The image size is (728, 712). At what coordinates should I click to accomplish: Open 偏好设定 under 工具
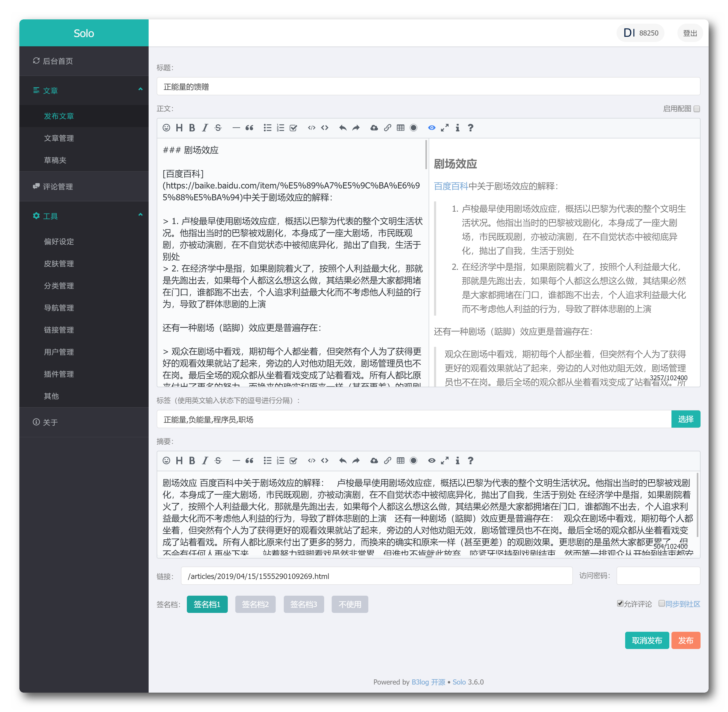pos(84,242)
